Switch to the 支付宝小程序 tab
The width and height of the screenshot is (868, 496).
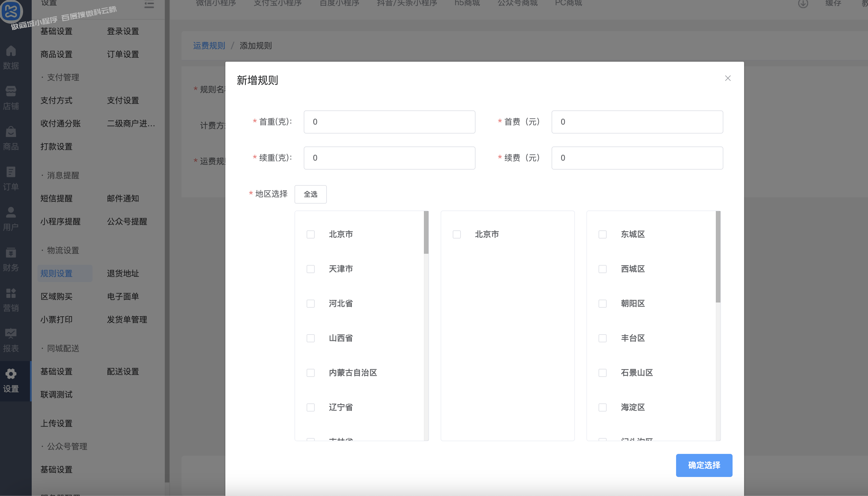click(x=278, y=3)
